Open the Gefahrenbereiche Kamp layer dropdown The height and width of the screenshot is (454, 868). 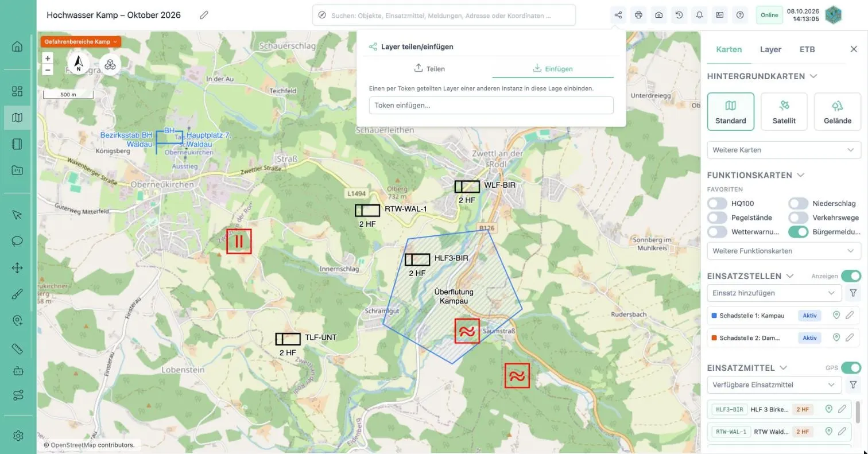80,42
